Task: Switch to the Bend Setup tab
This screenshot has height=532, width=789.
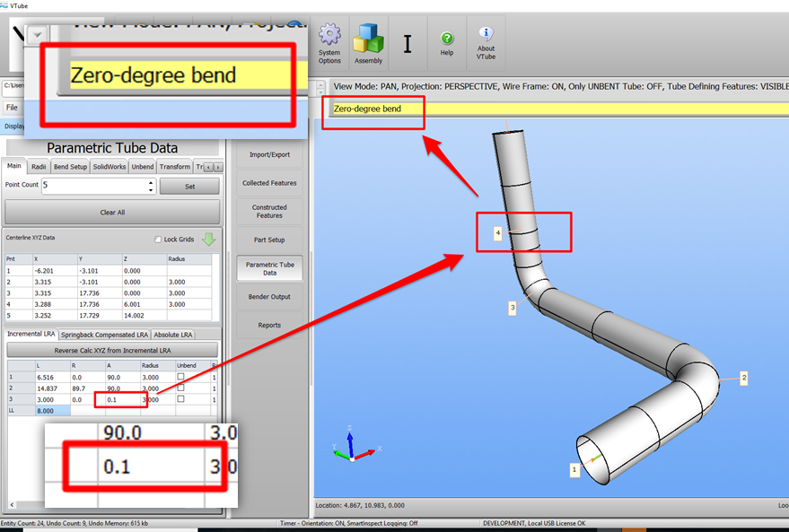Action: [x=71, y=167]
